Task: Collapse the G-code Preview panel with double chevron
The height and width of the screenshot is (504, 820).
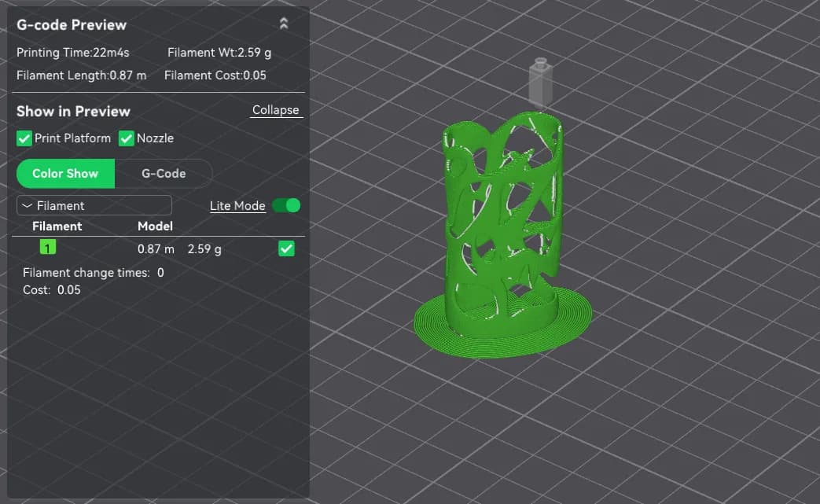Action: click(x=284, y=24)
